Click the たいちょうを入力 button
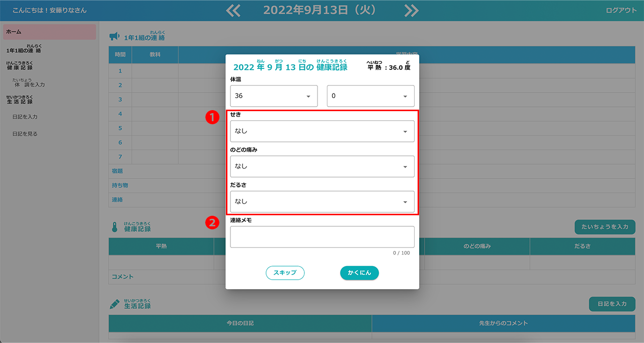 coord(605,227)
